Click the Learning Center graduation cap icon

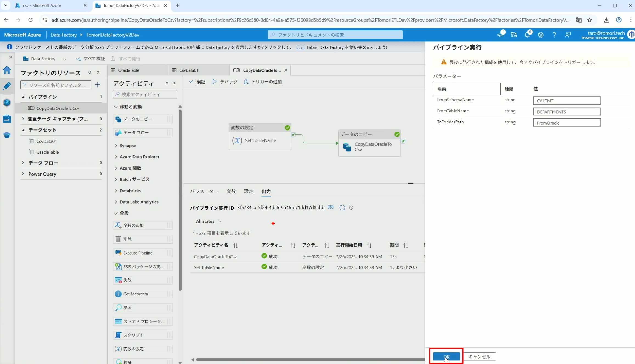7,135
